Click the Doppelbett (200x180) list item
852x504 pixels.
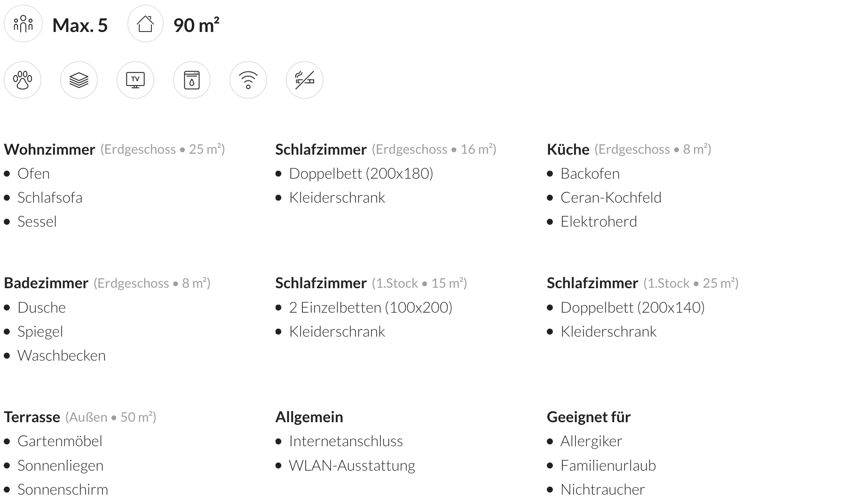click(x=361, y=173)
